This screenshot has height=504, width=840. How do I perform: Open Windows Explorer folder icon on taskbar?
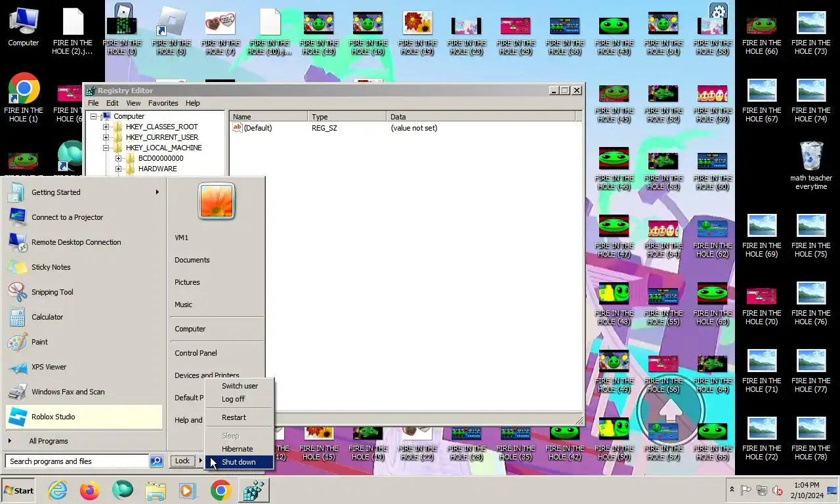155,490
